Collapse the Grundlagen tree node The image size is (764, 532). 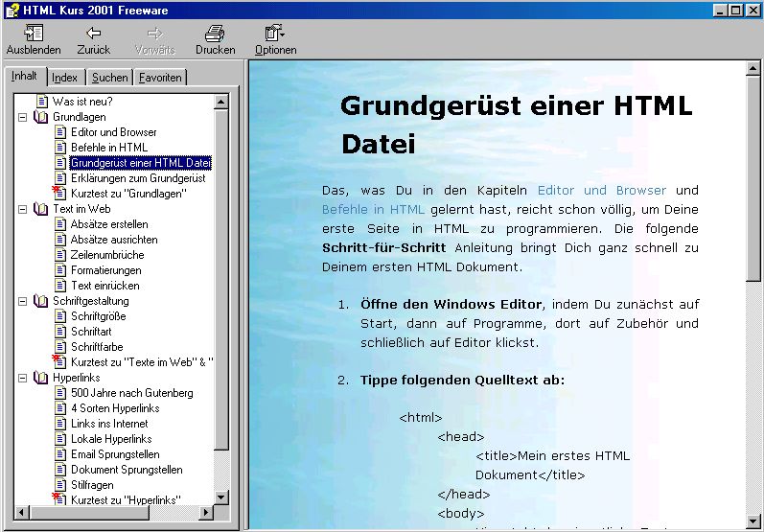pos(22,117)
